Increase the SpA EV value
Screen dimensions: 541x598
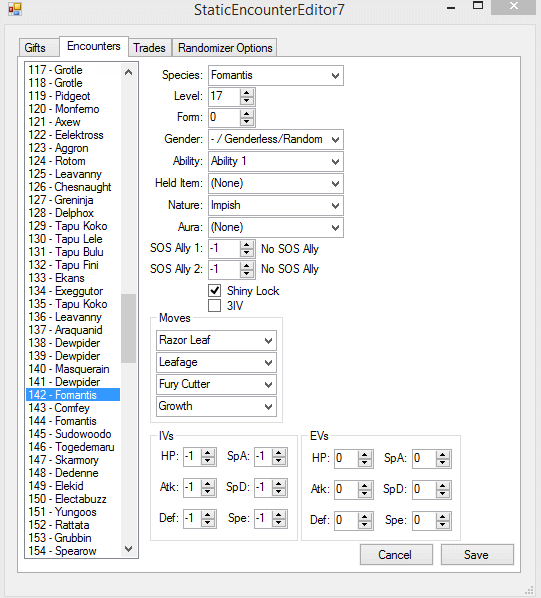(443, 454)
